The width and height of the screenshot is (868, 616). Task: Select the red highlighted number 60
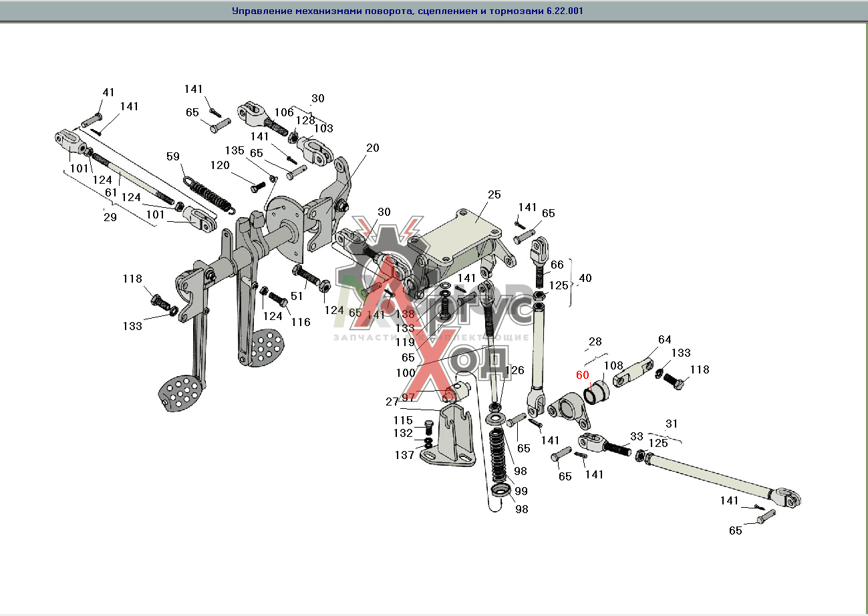click(x=583, y=375)
